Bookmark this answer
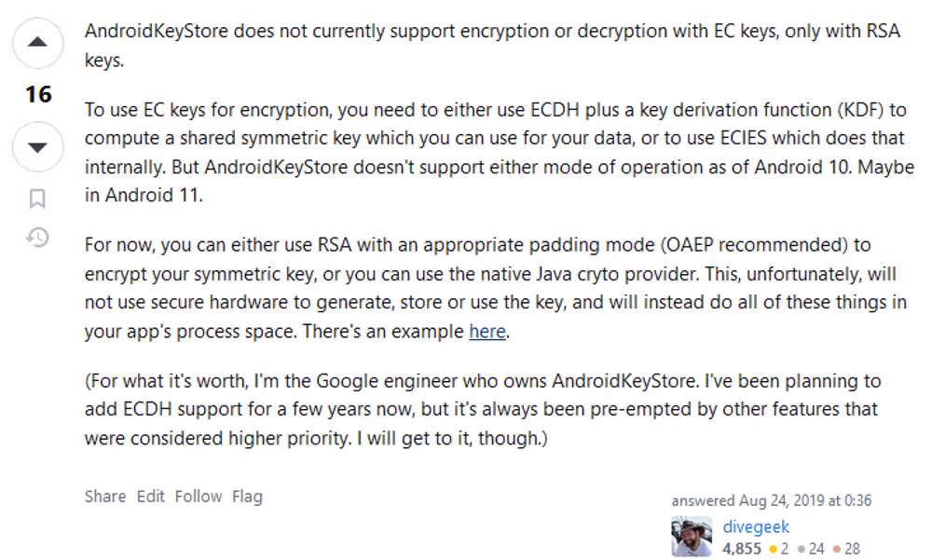Viewport: 932px width, 560px height. 37,198
